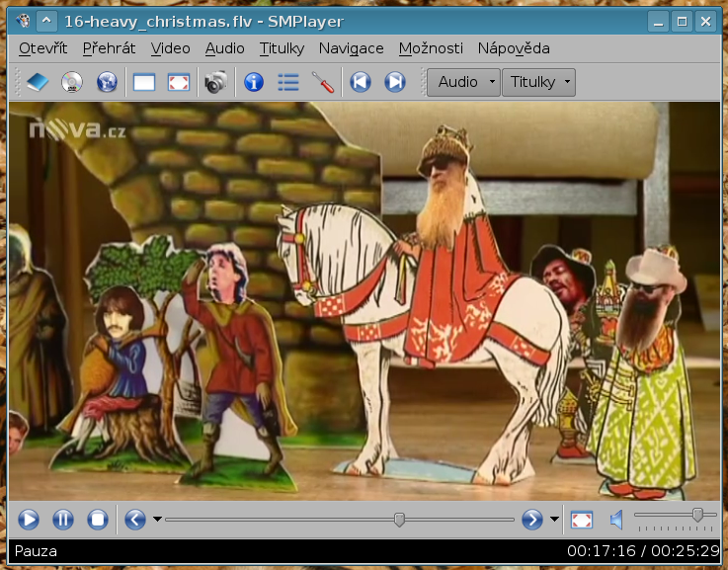
Task: Click the open URL globe icon
Action: [x=106, y=83]
